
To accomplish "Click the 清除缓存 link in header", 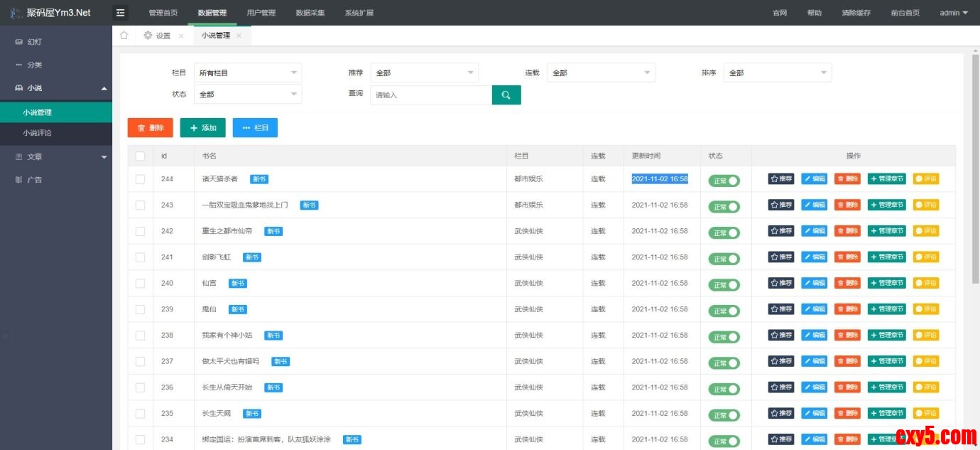I will 856,13.
